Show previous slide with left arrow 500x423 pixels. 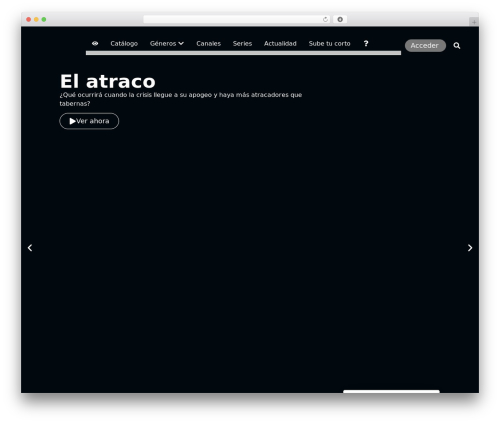click(x=30, y=248)
